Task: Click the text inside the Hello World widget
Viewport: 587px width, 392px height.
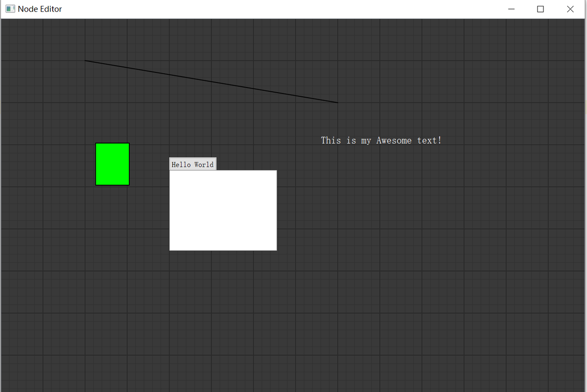Action: pyautogui.click(x=192, y=164)
